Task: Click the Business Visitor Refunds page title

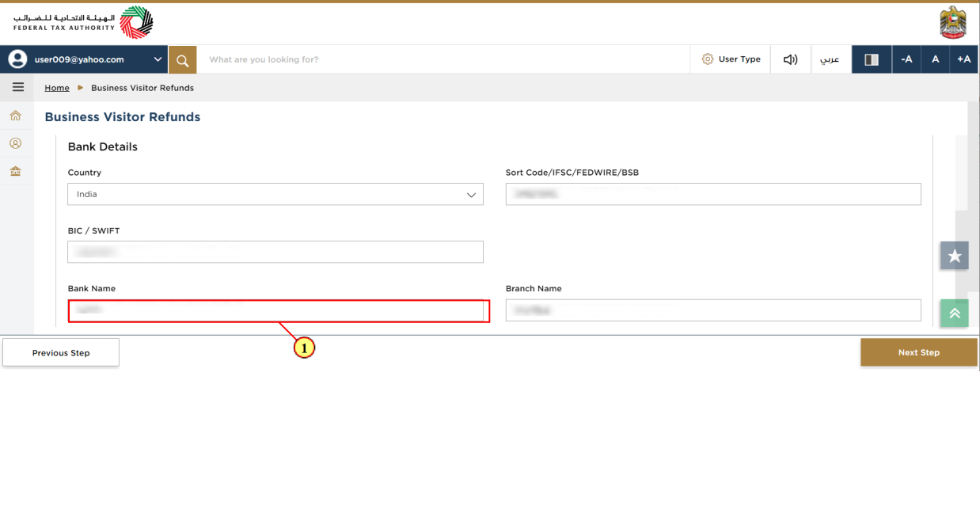Action: tap(123, 117)
